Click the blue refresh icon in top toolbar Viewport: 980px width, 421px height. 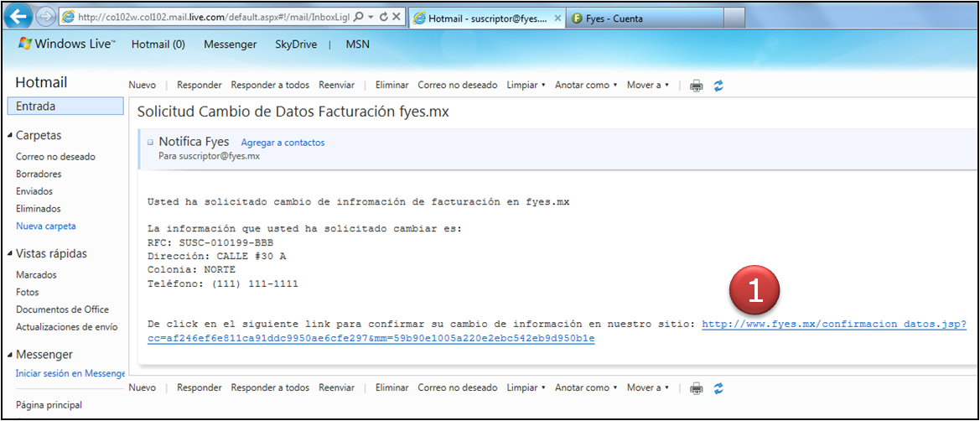pyautogui.click(x=718, y=86)
